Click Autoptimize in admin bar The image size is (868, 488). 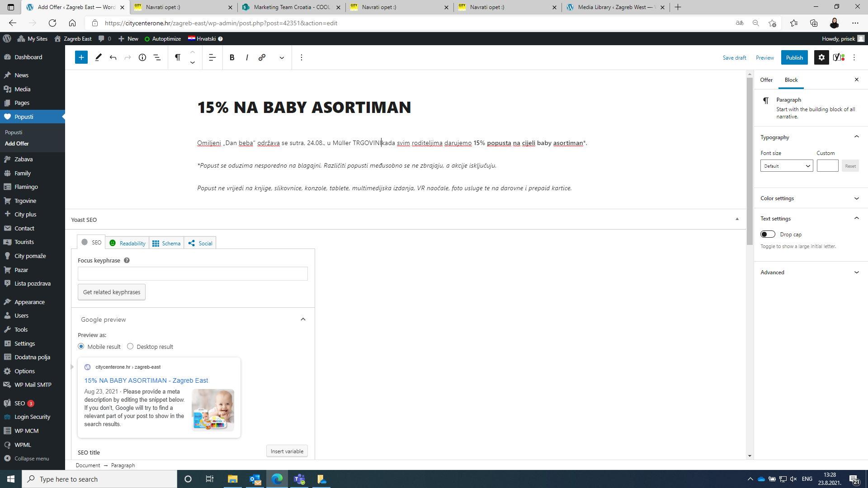163,39
